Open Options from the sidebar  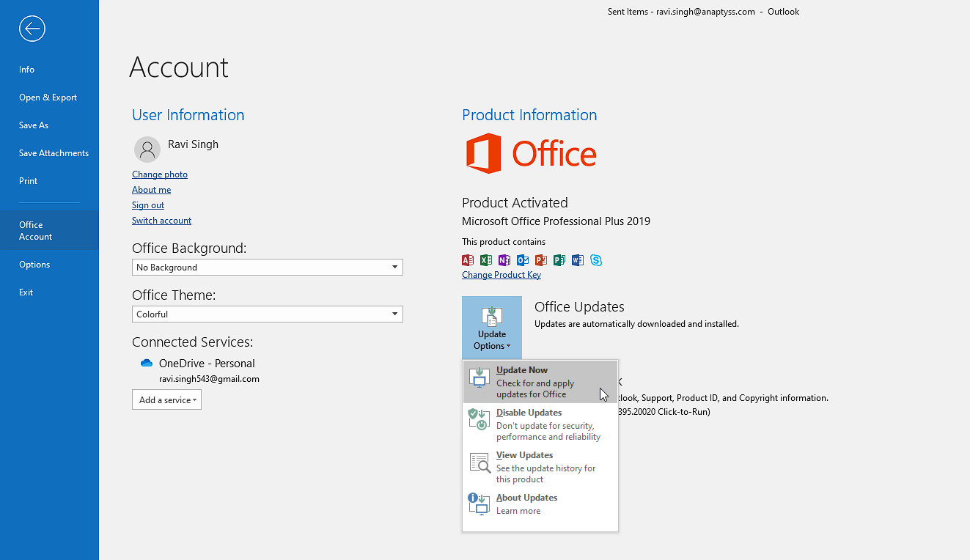coord(49,265)
